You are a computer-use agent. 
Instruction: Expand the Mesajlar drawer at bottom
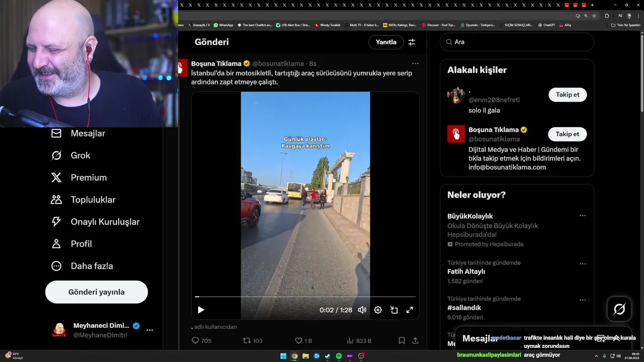pyautogui.click(x=616, y=338)
